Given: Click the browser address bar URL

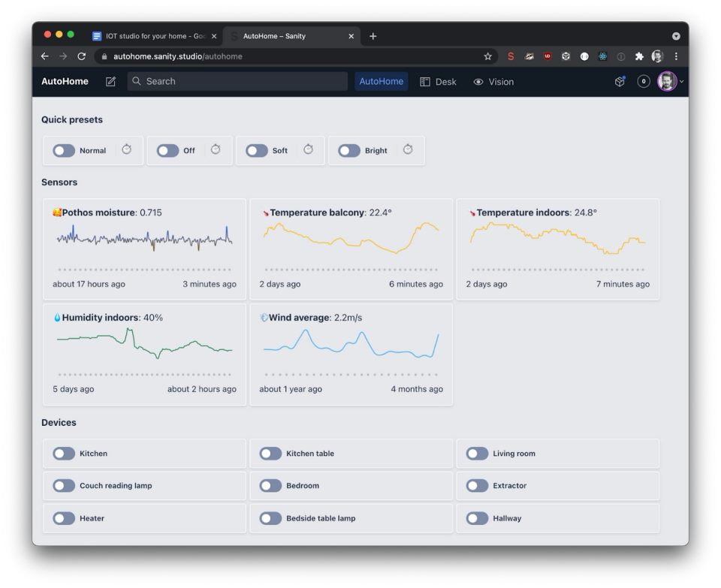Looking at the screenshot, I should coord(178,56).
